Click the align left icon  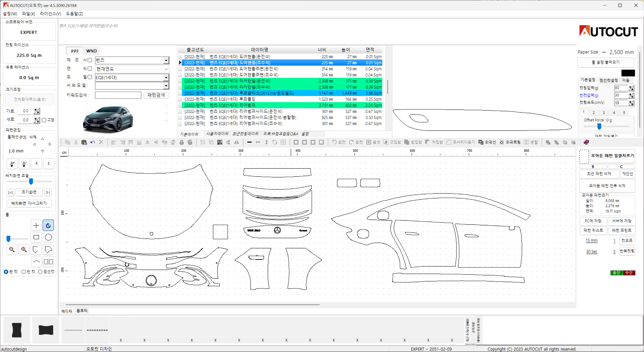114,142
